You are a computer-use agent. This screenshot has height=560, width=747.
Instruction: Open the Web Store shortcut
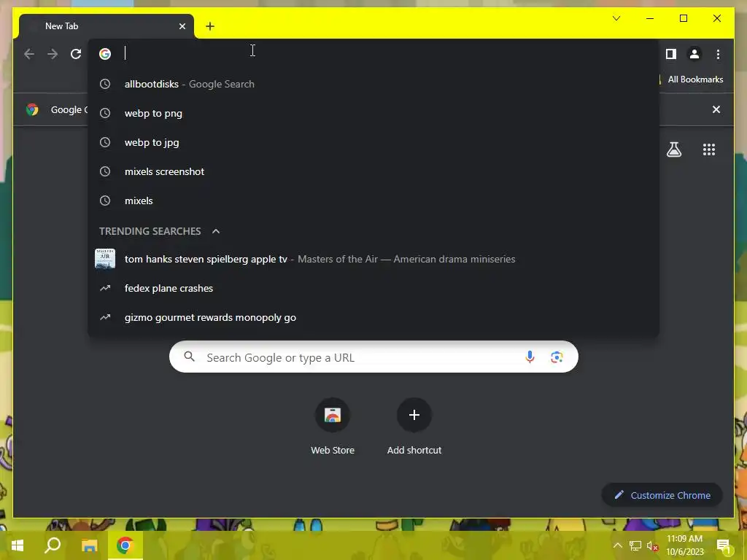click(x=333, y=427)
